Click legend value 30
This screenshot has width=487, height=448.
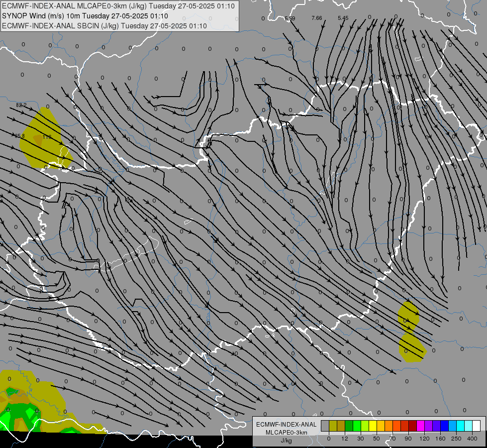[x=361, y=439]
